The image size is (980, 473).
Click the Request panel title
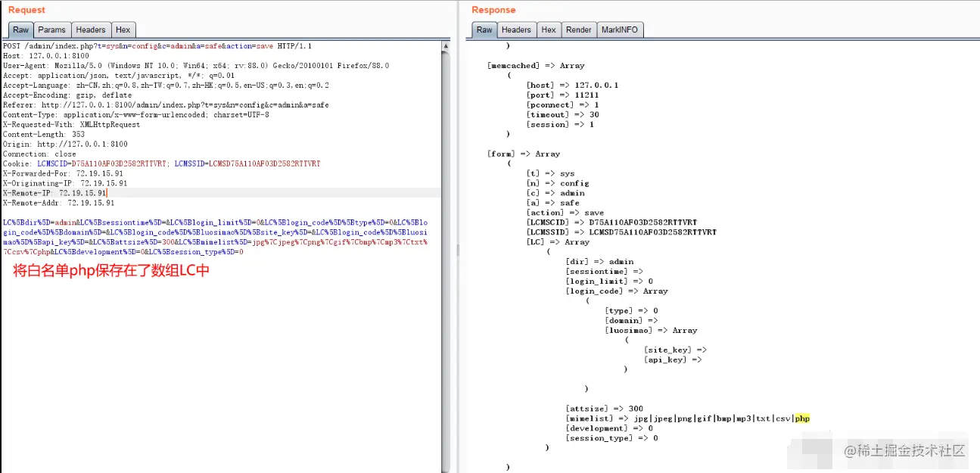point(26,10)
